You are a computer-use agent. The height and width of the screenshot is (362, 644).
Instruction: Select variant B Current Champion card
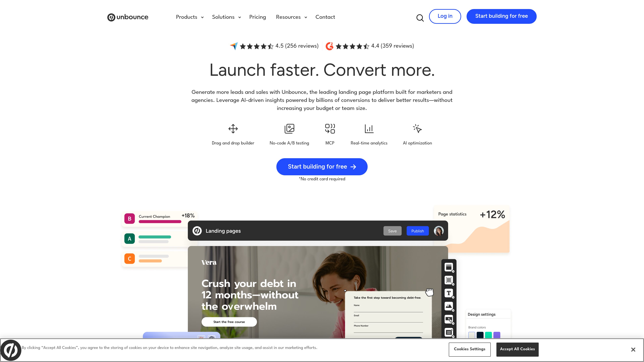tap(159, 219)
